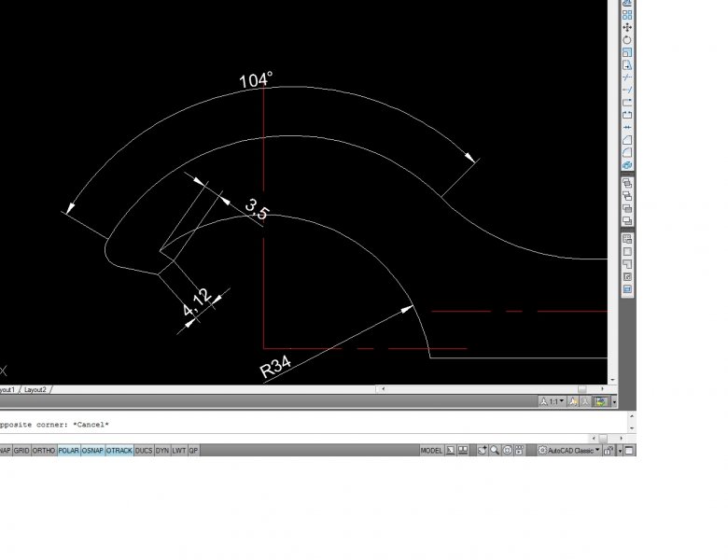Click Bring Above Objects draw order icon
This screenshot has height=560, width=728.
pyautogui.click(x=627, y=208)
